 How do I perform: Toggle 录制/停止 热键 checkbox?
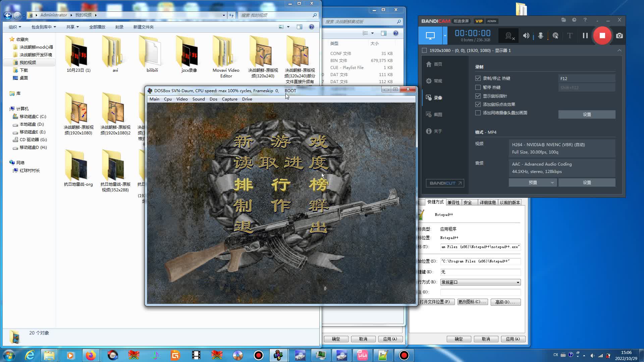478,78
